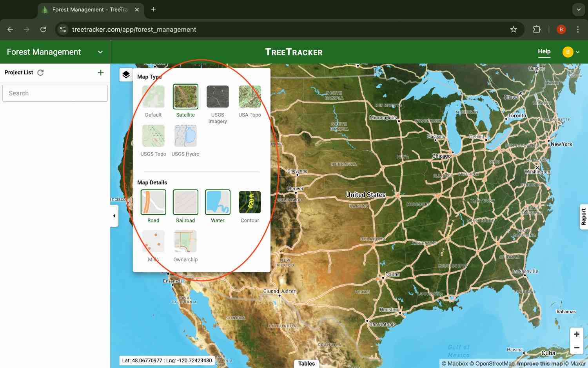Disable the Water map detail

[x=218, y=202]
